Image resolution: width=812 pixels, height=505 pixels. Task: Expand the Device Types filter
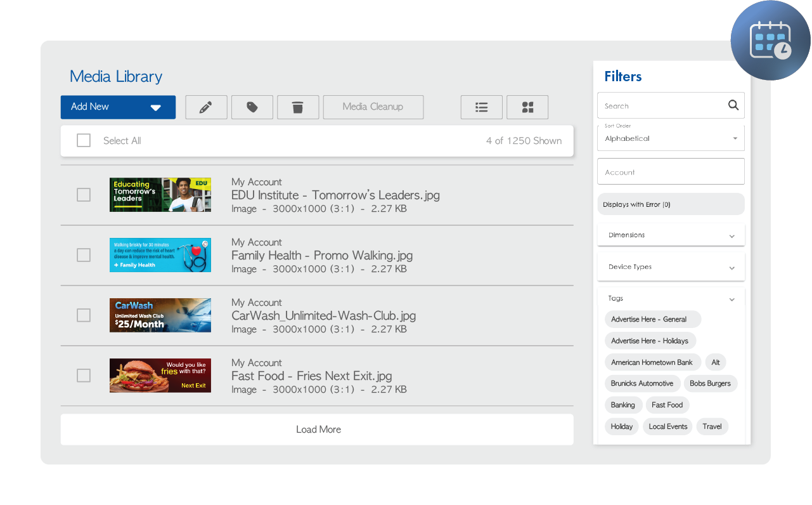point(671,266)
